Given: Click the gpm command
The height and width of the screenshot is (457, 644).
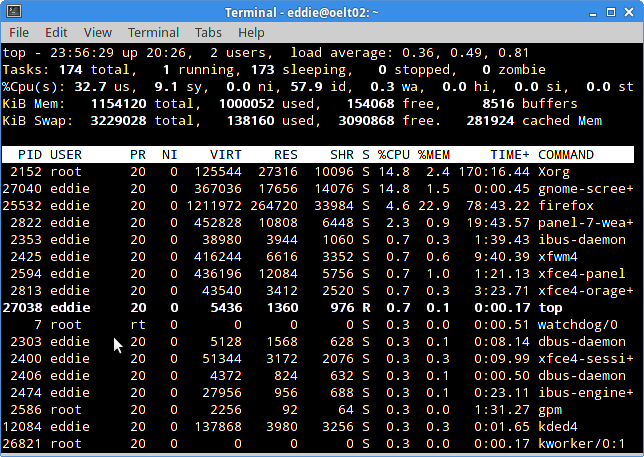Looking at the screenshot, I should pyautogui.click(x=550, y=410).
